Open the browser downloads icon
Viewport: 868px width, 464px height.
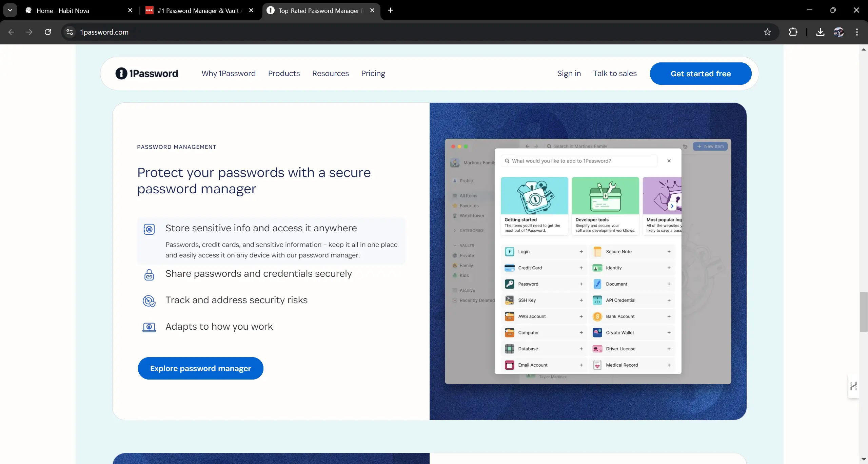[x=820, y=32]
